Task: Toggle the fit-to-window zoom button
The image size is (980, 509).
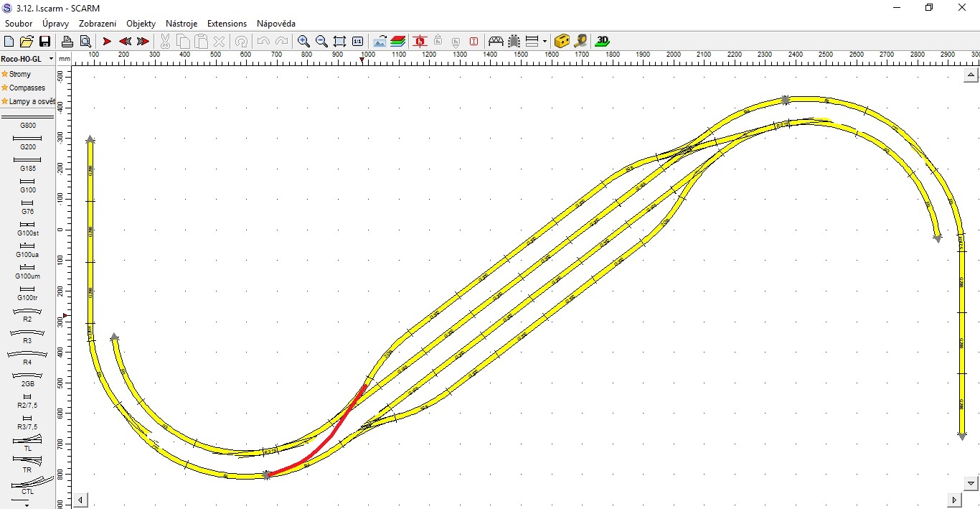Action: click(x=339, y=42)
